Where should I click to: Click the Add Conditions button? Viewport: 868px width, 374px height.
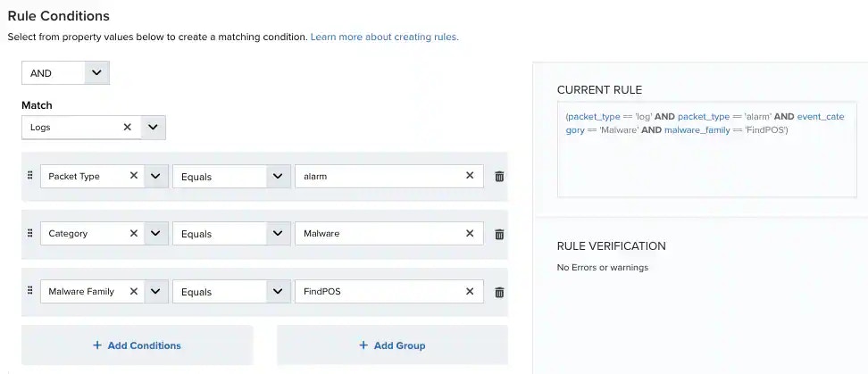tap(137, 345)
